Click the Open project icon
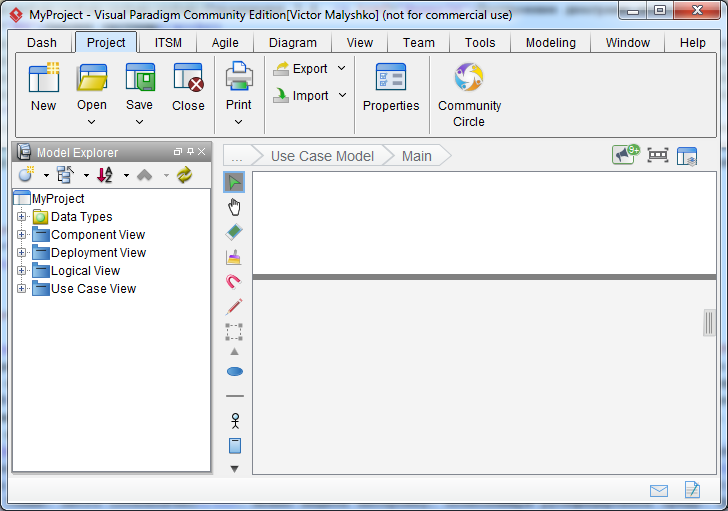The width and height of the screenshot is (728, 511). click(x=92, y=77)
